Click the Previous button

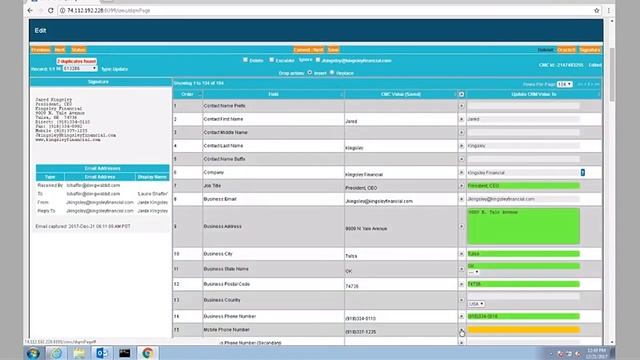tap(41, 50)
